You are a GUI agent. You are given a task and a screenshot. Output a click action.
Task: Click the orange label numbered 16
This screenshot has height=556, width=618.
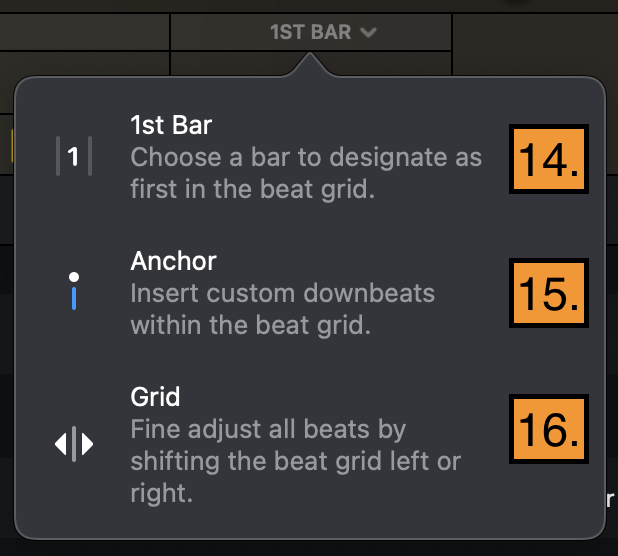549,429
